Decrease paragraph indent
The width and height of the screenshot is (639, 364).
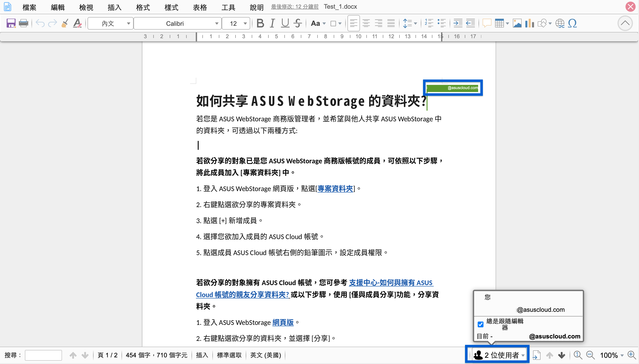(x=470, y=24)
